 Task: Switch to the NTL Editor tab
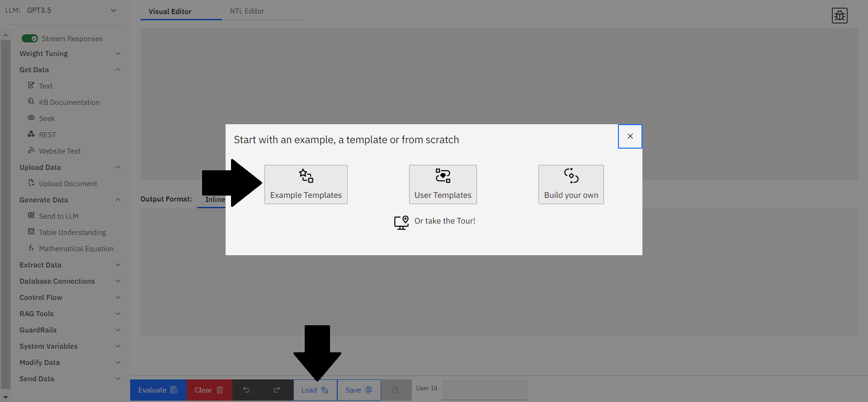point(247,11)
